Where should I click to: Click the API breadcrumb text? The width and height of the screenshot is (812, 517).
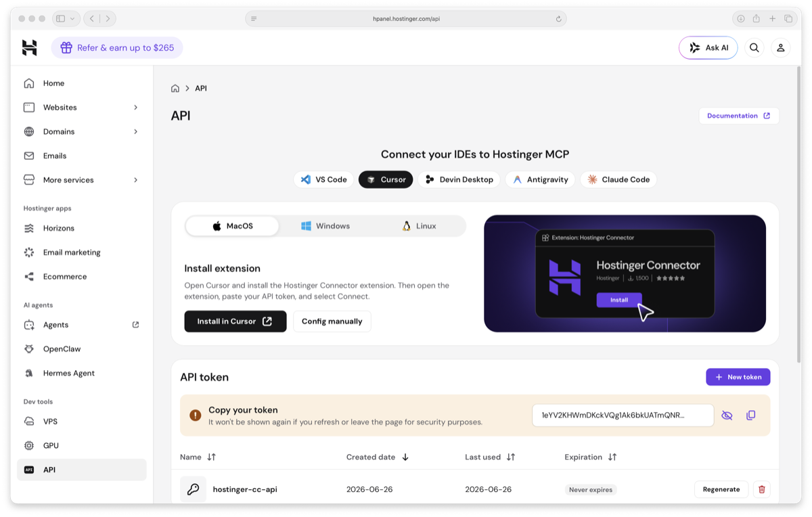click(201, 88)
